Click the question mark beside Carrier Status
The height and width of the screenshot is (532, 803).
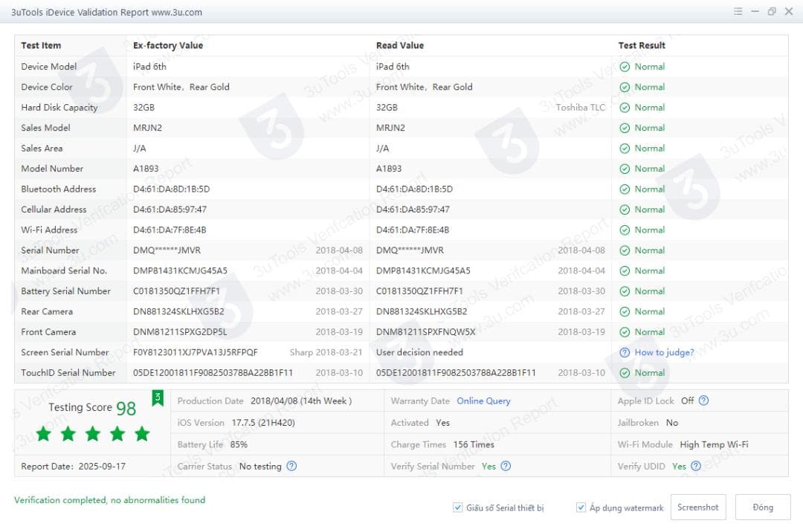tap(290, 466)
